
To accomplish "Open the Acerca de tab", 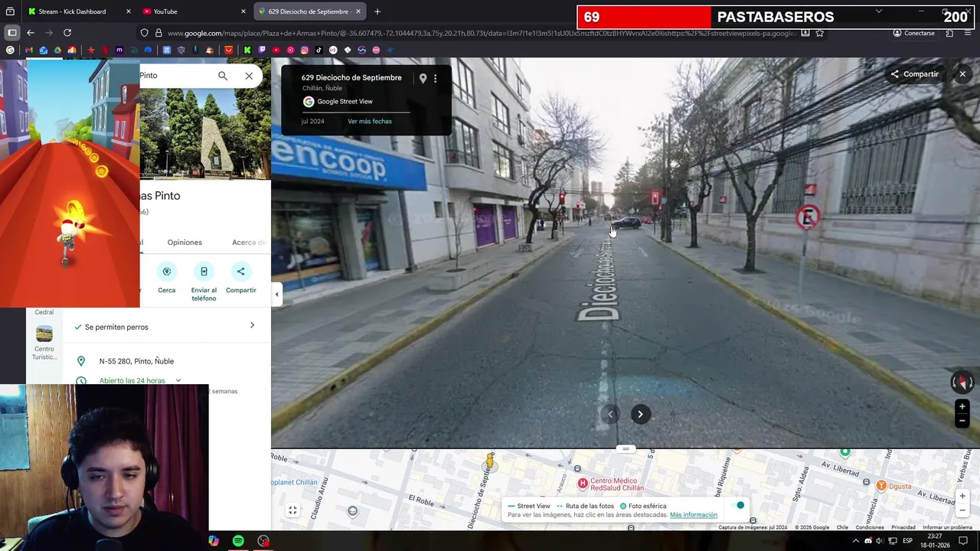I will (x=250, y=243).
